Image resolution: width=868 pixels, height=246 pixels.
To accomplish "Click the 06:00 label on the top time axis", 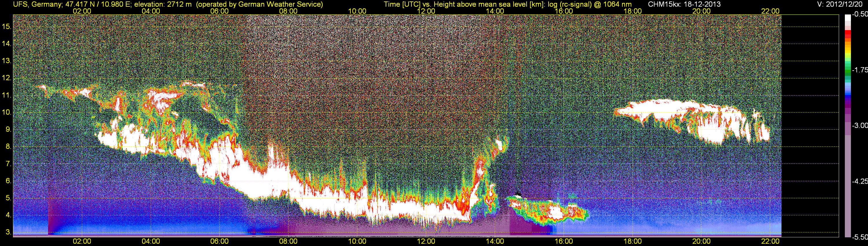I will [219, 11].
